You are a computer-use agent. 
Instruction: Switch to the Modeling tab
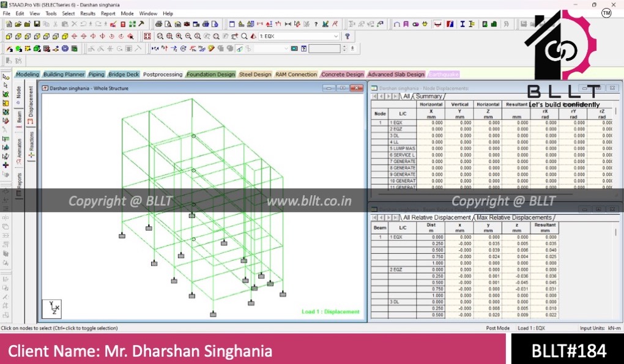tap(28, 75)
